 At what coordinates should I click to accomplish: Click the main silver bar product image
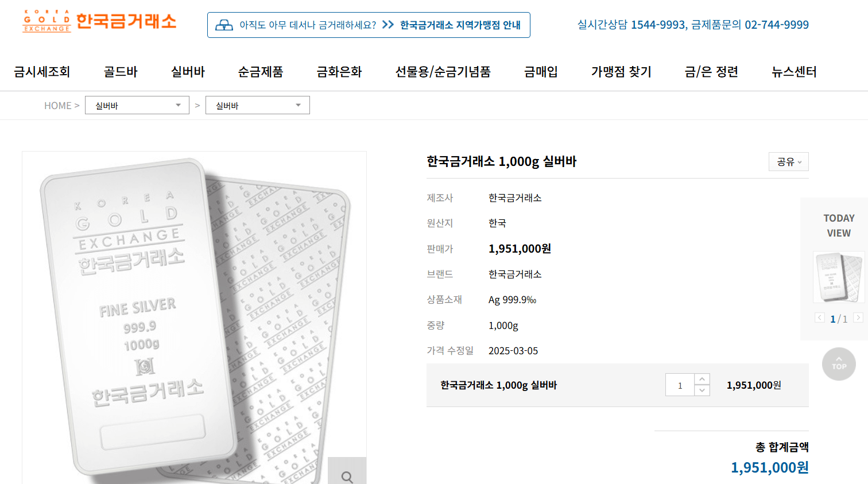tap(194, 317)
